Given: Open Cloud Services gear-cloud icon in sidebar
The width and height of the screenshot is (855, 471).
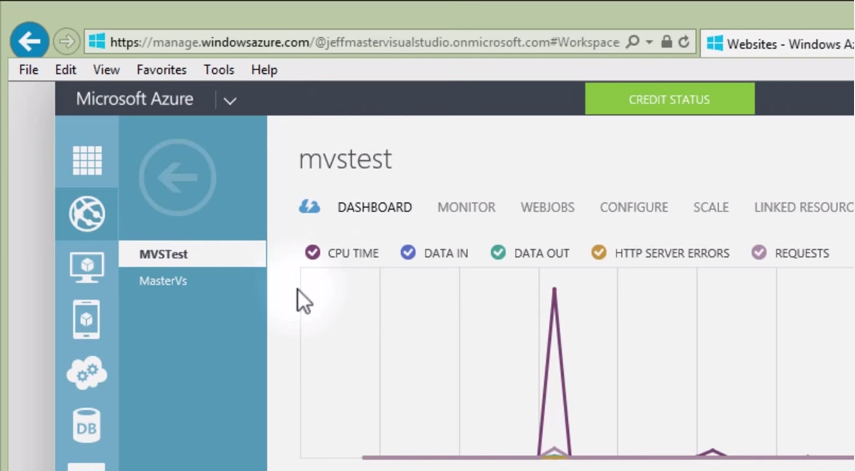Looking at the screenshot, I should [87, 373].
